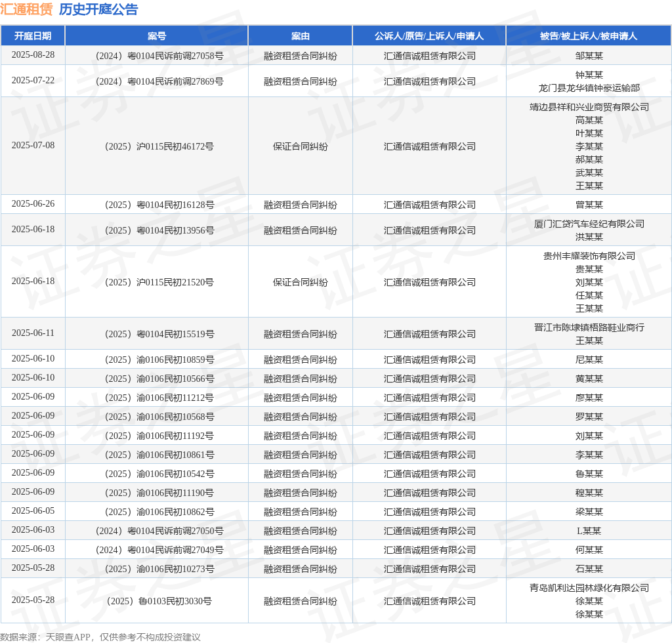Click defendant 厦门汇贷汽车经纪有限公司
Screen dimensions: 672x643
(589, 224)
